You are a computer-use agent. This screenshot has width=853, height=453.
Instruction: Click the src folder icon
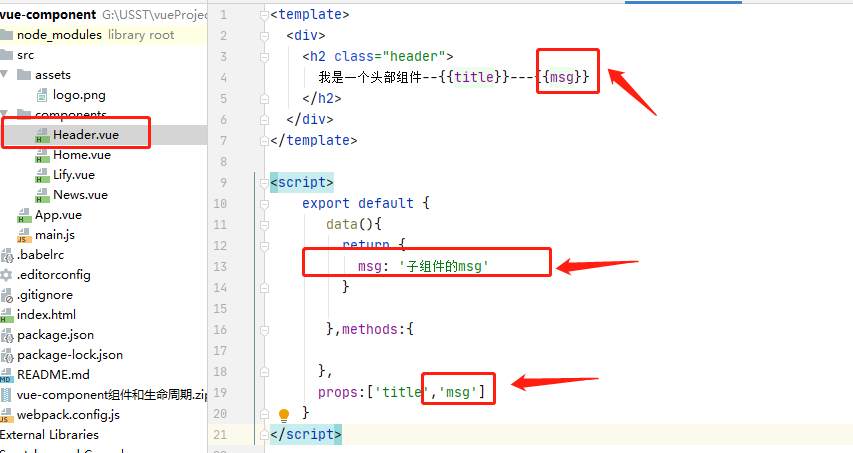pyautogui.click(x=7, y=54)
